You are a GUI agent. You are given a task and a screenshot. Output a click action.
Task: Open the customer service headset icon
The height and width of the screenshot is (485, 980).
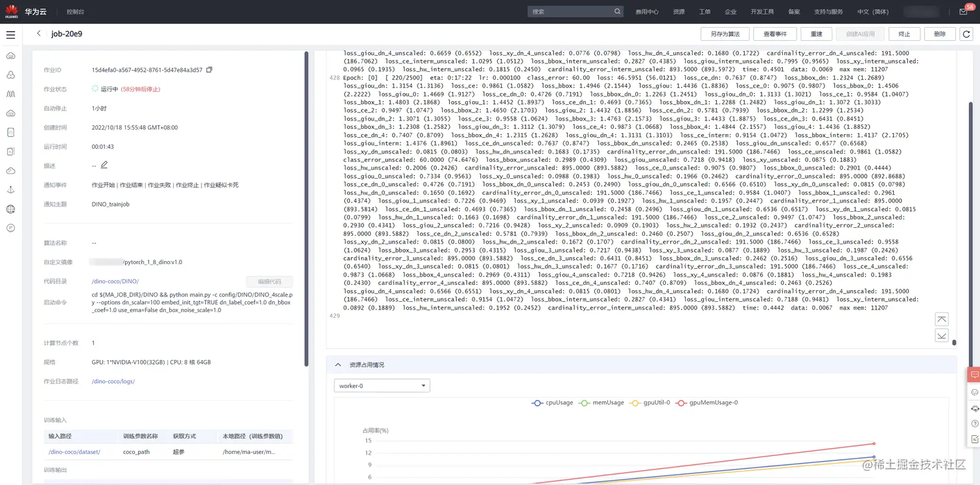click(974, 408)
